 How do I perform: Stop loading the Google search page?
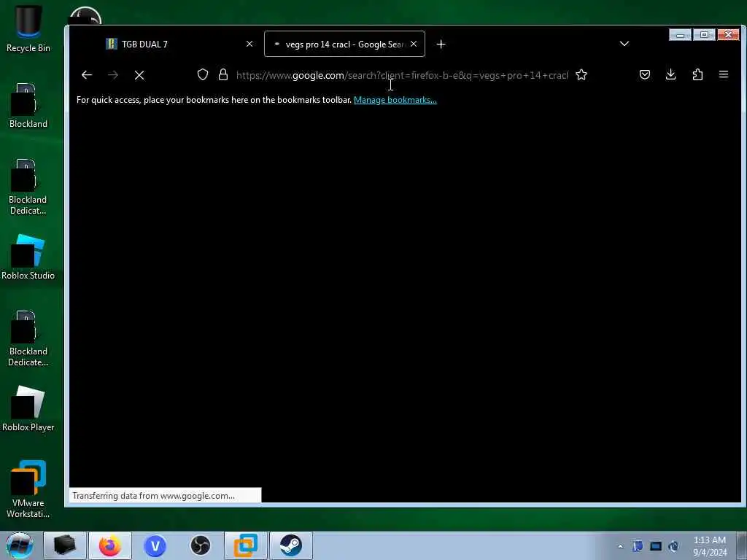(x=139, y=75)
